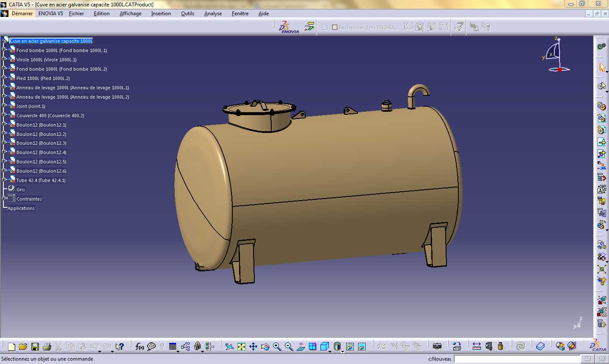Click the Measure Item icon
609x364 pixels.
click(489, 347)
